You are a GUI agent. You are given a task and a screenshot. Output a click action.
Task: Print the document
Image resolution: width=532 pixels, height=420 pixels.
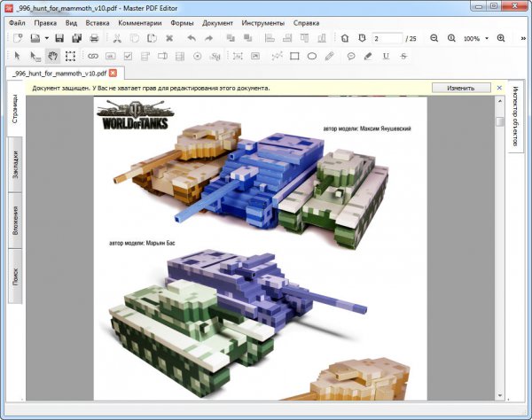pos(94,38)
